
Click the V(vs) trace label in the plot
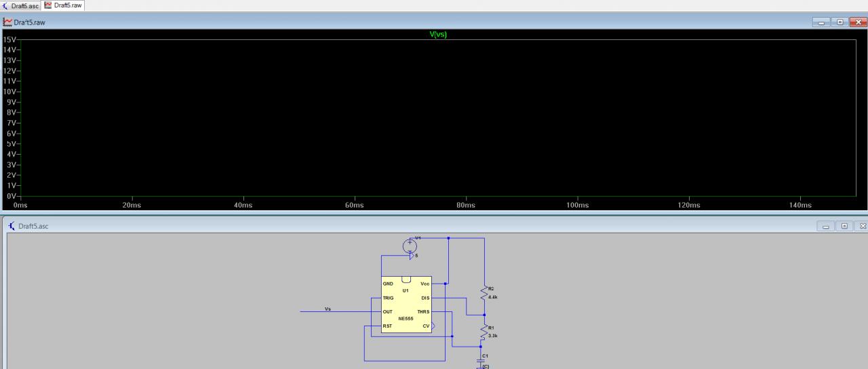pyautogui.click(x=439, y=35)
